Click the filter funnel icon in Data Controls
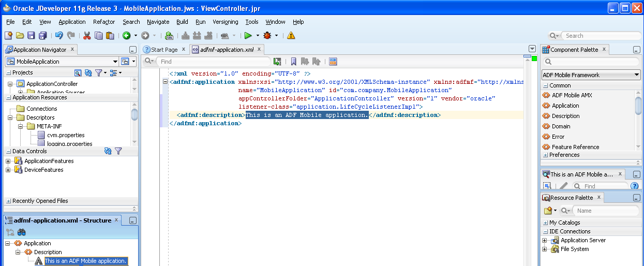This screenshot has height=266, width=644. pyautogui.click(x=118, y=151)
